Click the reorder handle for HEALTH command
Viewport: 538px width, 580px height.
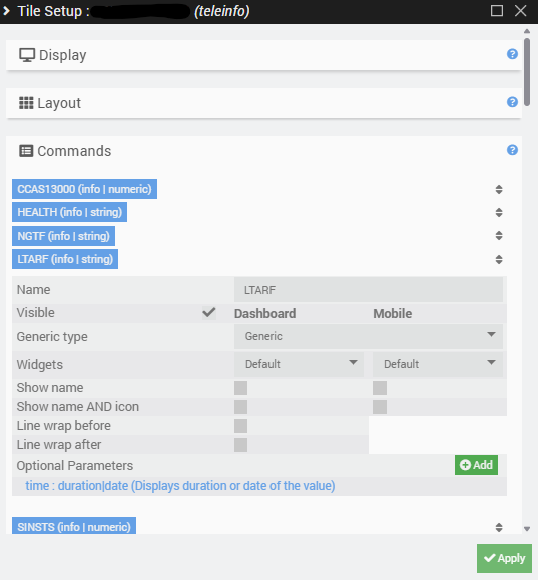pos(499,212)
